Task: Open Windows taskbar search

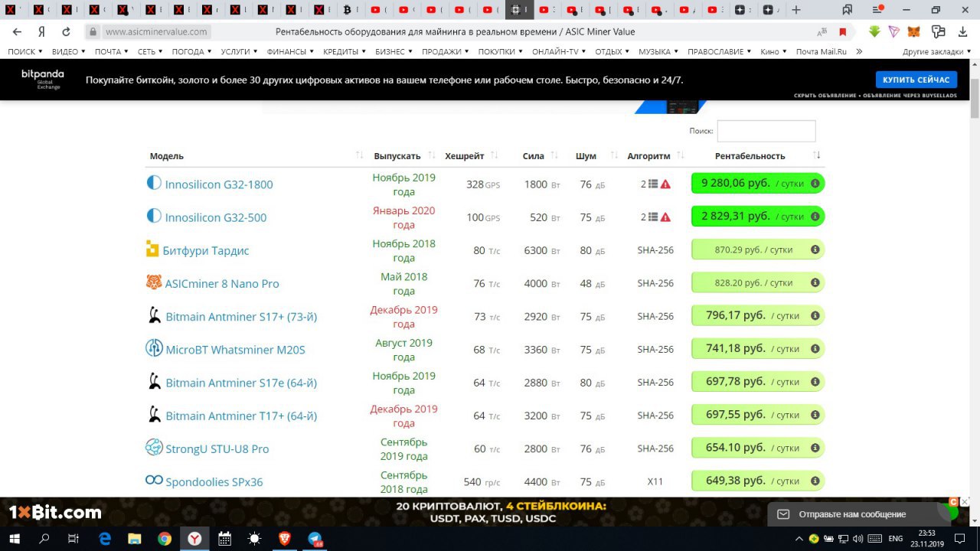Action: 44,538
